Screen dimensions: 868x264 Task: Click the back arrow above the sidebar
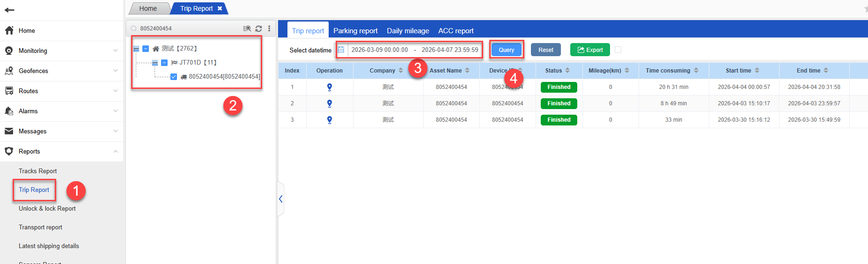click(9, 10)
